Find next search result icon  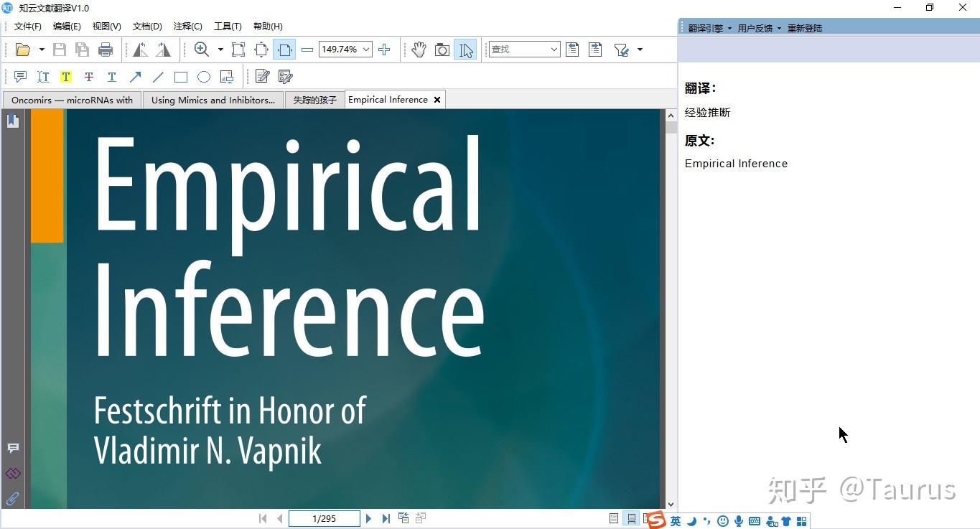pos(595,50)
